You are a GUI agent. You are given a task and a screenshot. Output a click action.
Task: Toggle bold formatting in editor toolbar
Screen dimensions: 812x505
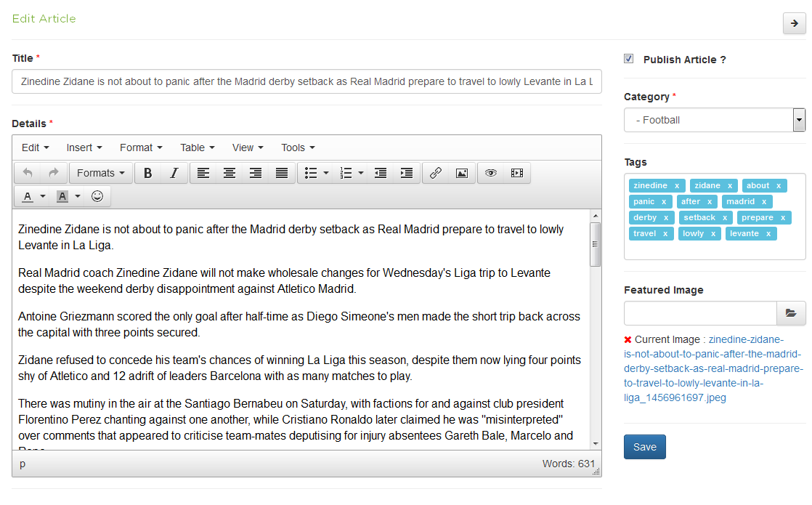pos(148,173)
